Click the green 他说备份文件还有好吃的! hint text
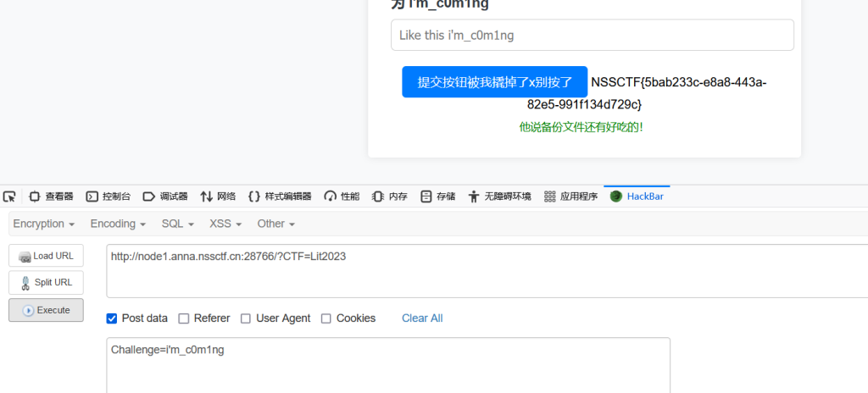Screen dimensions: 868x393 [x=581, y=127]
